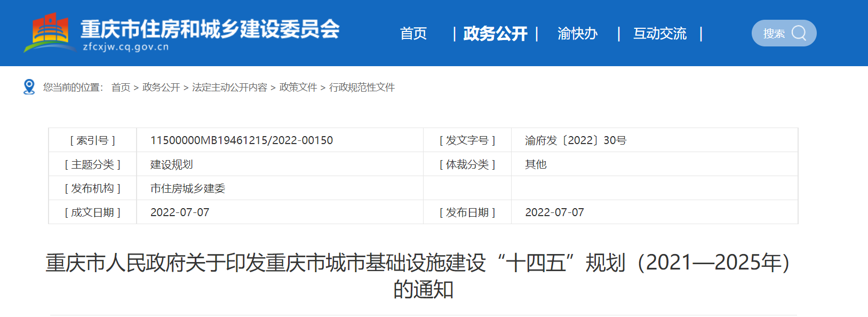Select 政务公开 in the top navigation bar
Screen dimensions: 868x317
[x=495, y=34]
